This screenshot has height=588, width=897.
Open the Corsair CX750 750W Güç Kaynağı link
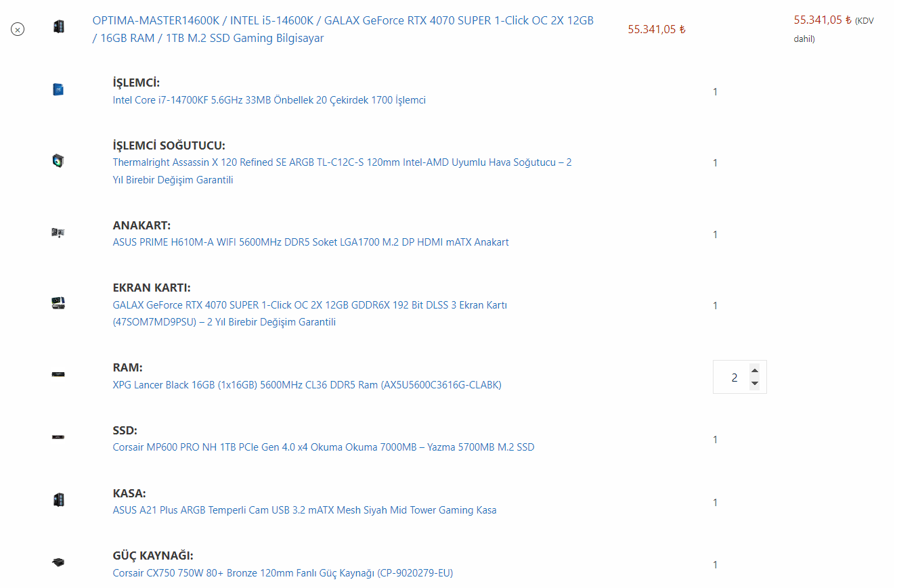[x=283, y=573]
